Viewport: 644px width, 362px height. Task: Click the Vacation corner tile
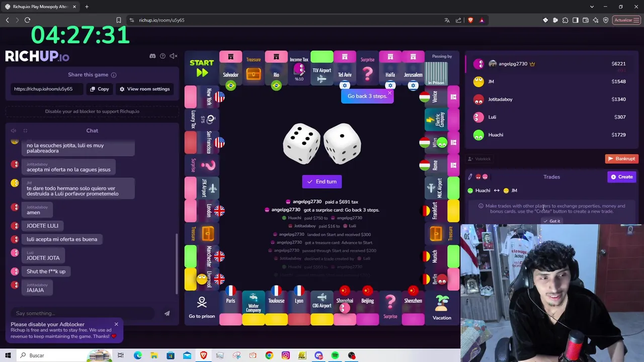pyautogui.click(x=442, y=308)
